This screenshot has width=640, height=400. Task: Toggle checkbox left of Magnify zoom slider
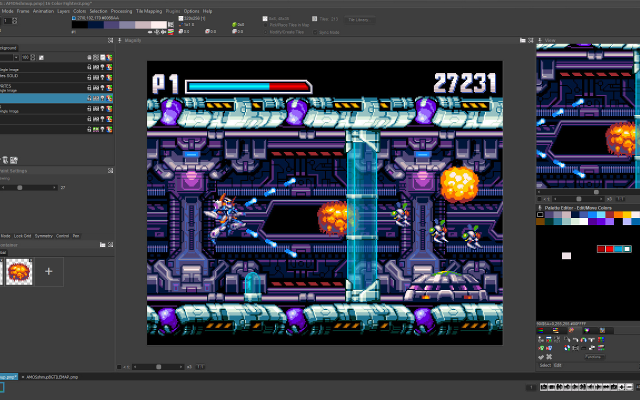pyautogui.click(x=119, y=367)
